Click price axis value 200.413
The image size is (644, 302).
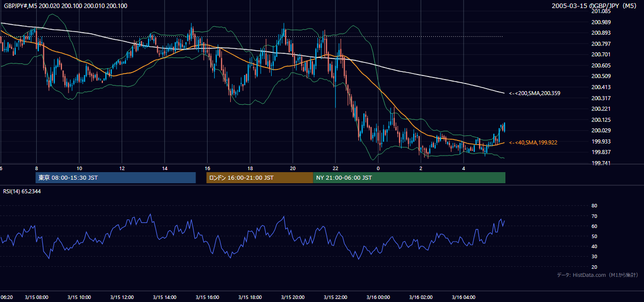[x=601, y=87]
